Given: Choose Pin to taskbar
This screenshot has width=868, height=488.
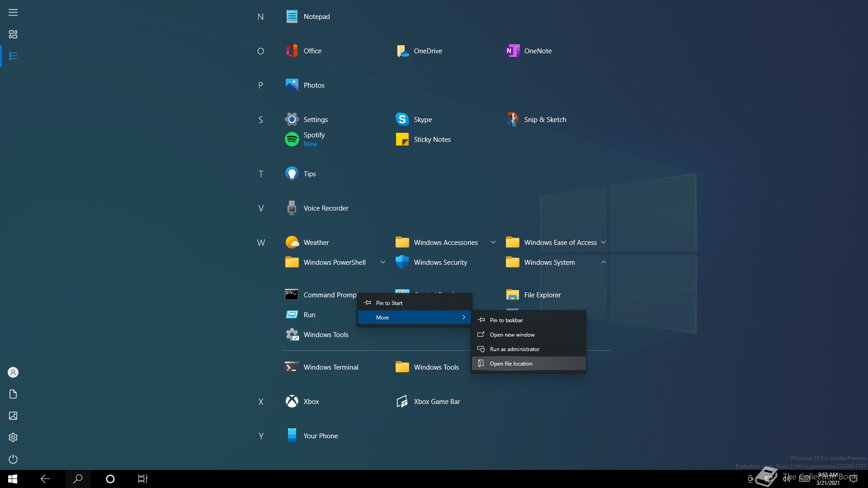Looking at the screenshot, I should [528, 320].
